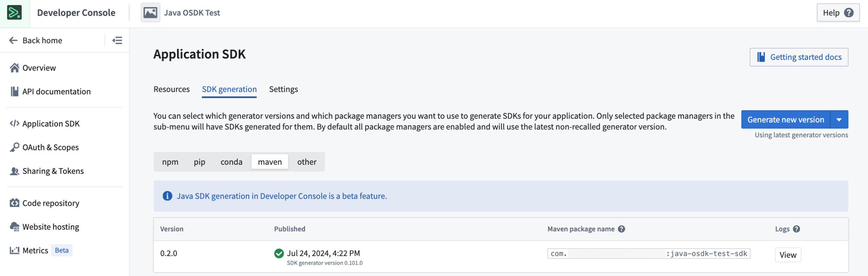
Task: Select the maven package manager tab
Action: pyautogui.click(x=270, y=162)
